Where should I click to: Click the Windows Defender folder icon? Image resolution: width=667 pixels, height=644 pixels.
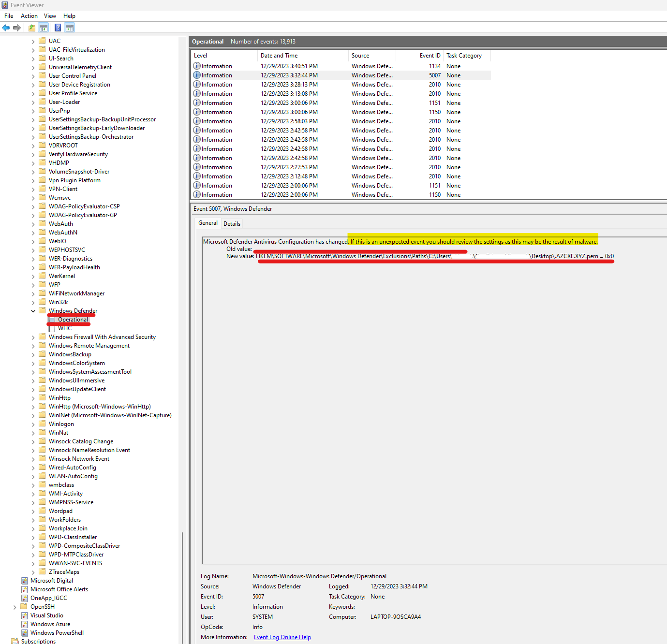(x=43, y=310)
